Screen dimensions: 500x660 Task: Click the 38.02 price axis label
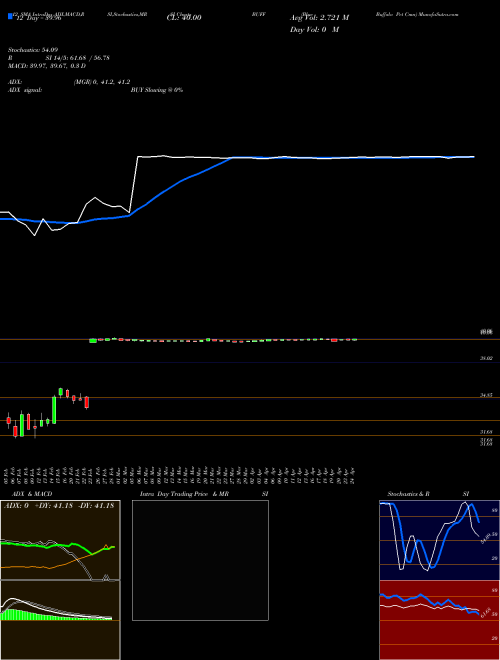486,358
